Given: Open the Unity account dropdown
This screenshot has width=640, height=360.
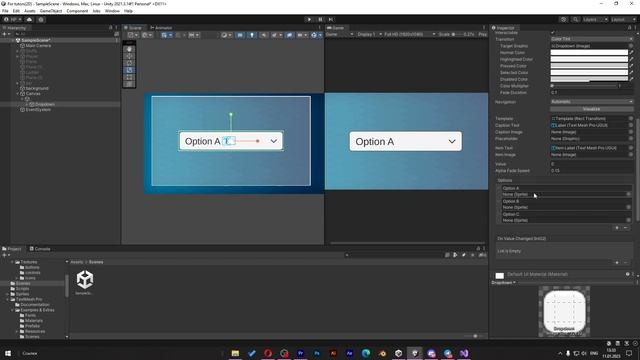Looking at the screenshot, I should point(12,19).
